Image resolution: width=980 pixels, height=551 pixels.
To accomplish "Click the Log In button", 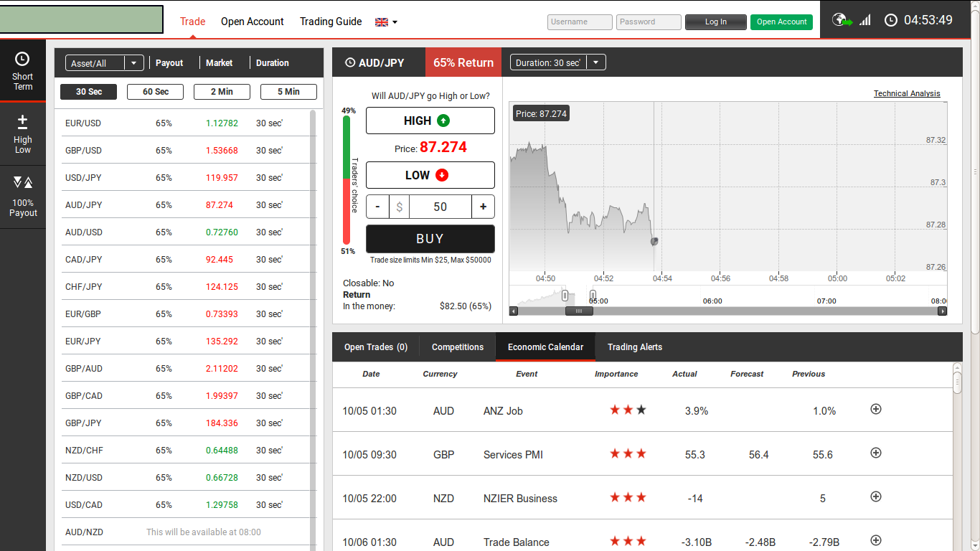I will (716, 22).
